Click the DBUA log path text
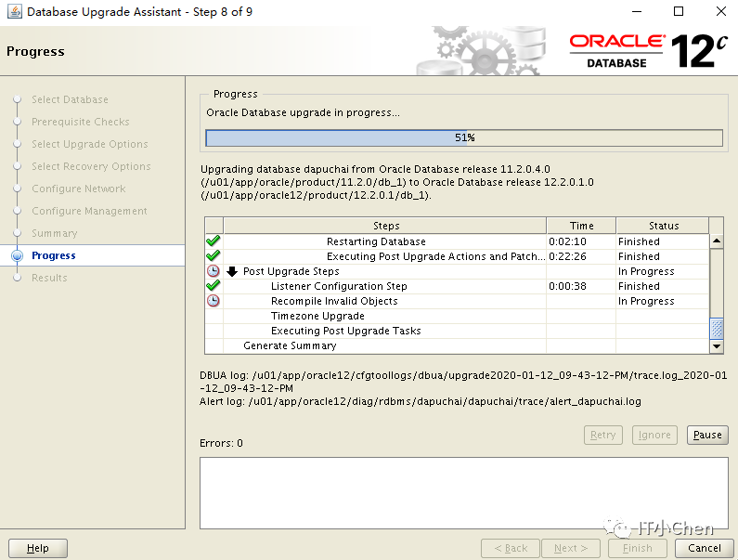738x560 pixels. [x=463, y=382]
